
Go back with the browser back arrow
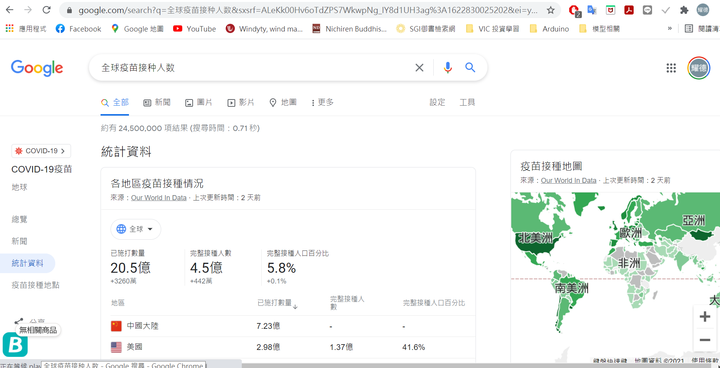10,10
